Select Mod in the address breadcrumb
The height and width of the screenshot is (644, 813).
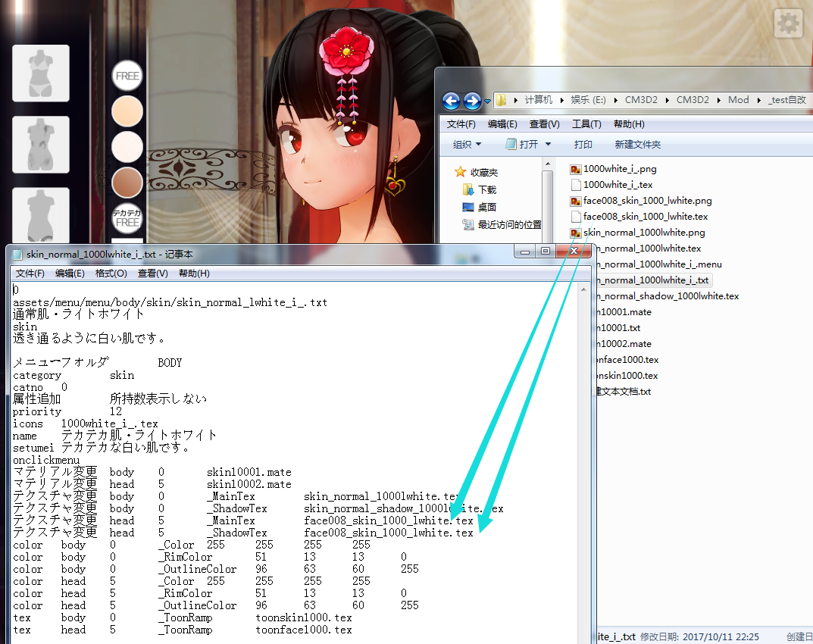coord(738,99)
